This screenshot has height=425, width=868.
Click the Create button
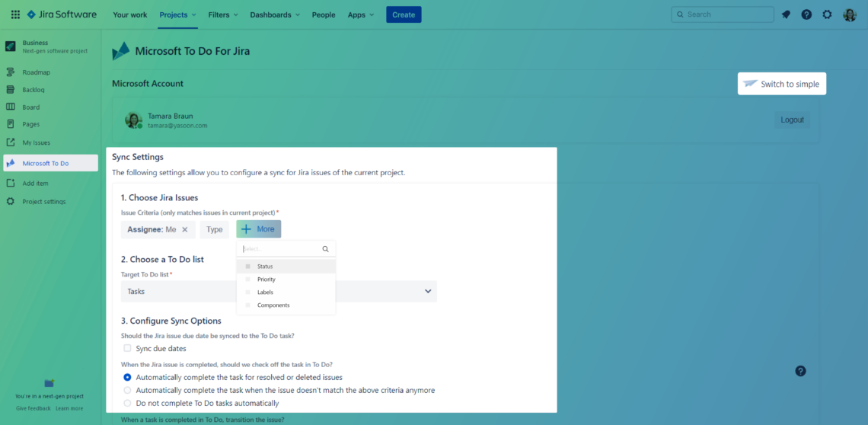[404, 15]
